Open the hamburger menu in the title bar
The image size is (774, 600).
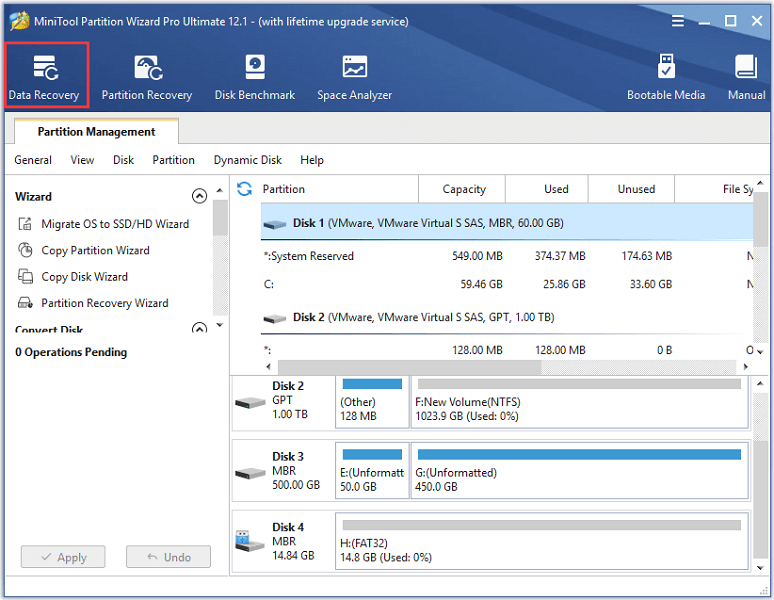pos(678,21)
